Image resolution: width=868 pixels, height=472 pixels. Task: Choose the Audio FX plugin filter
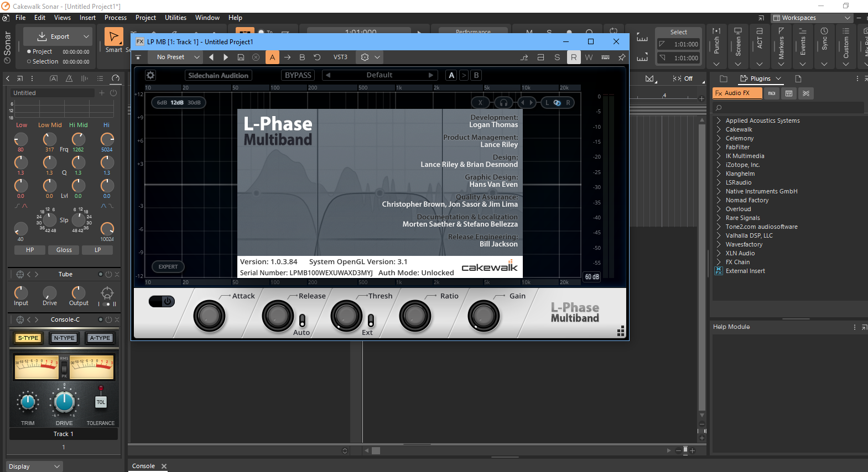(x=737, y=93)
